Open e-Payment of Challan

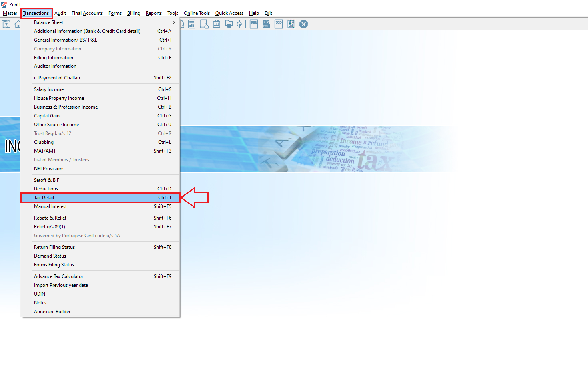pos(100,78)
